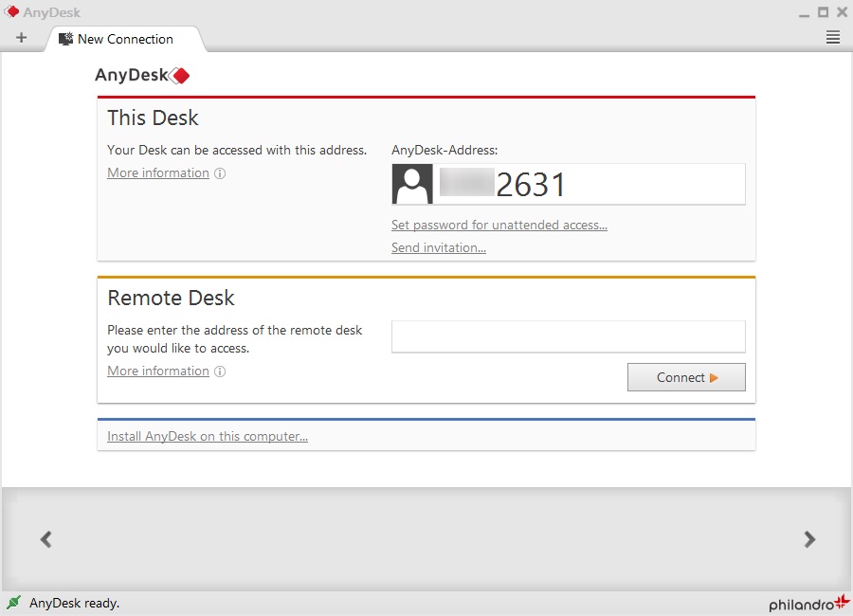
Task: Click the AnyDesk ready status text
Action: pos(75,603)
